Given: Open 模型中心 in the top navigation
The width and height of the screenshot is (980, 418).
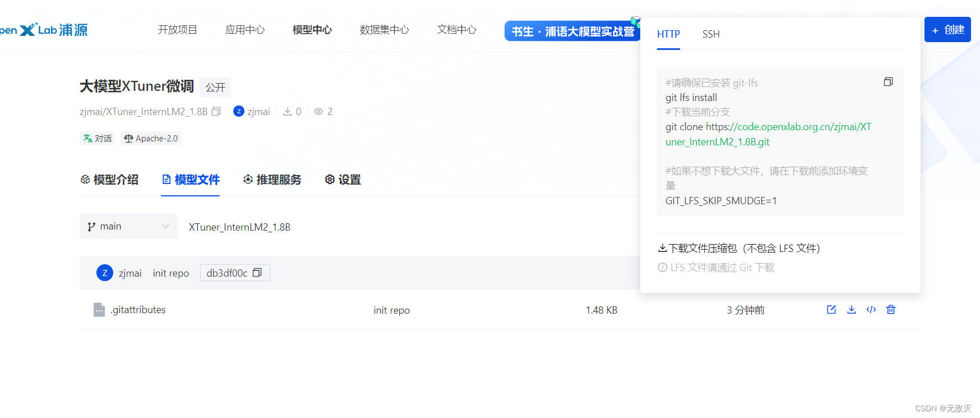Looking at the screenshot, I should pyautogui.click(x=312, y=30).
